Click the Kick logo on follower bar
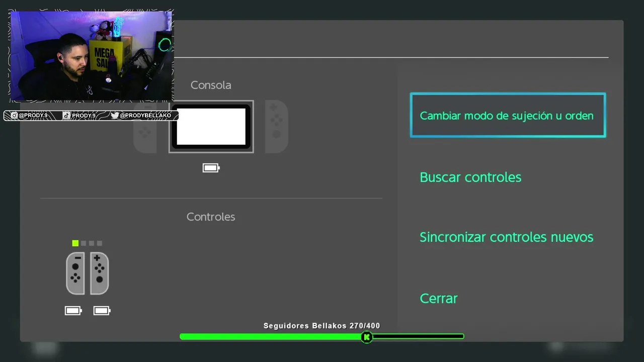 click(x=367, y=337)
